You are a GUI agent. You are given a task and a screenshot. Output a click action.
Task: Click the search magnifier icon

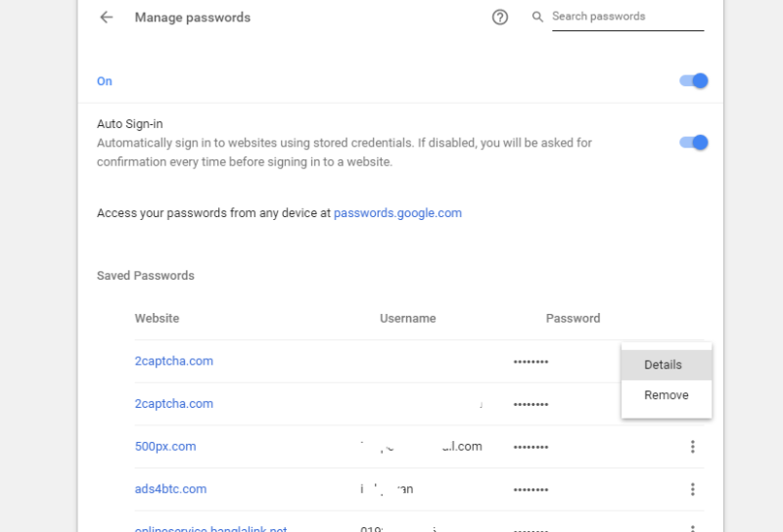(x=537, y=17)
